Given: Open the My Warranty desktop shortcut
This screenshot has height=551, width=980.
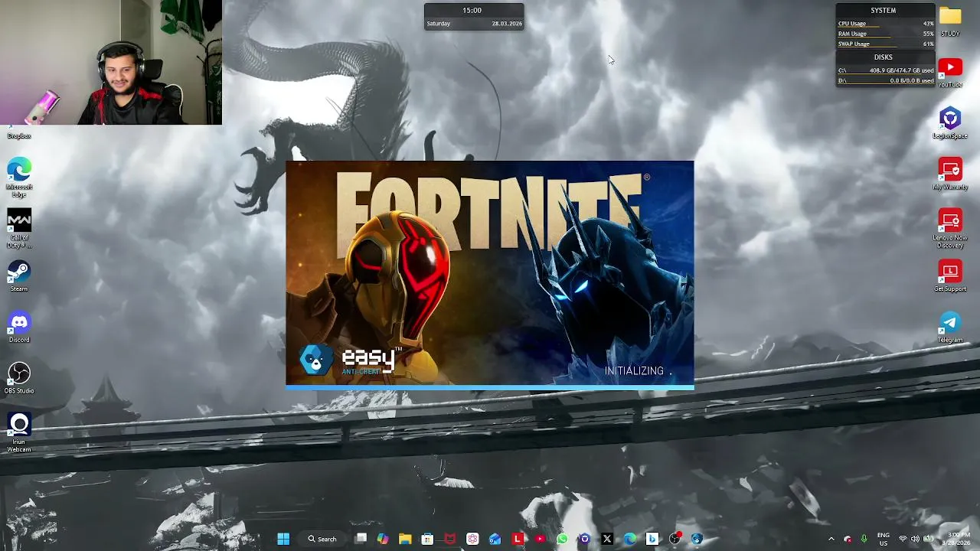Looking at the screenshot, I should click(x=950, y=174).
